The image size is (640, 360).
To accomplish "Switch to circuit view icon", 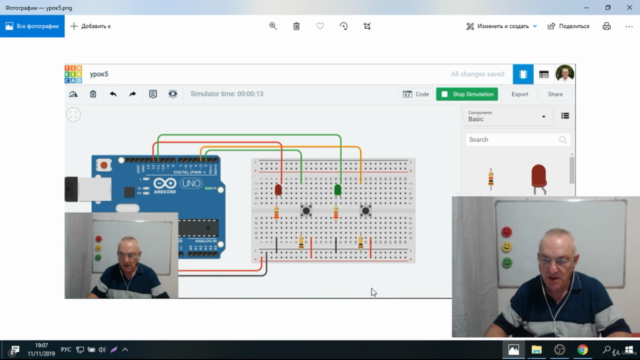I will (x=523, y=74).
